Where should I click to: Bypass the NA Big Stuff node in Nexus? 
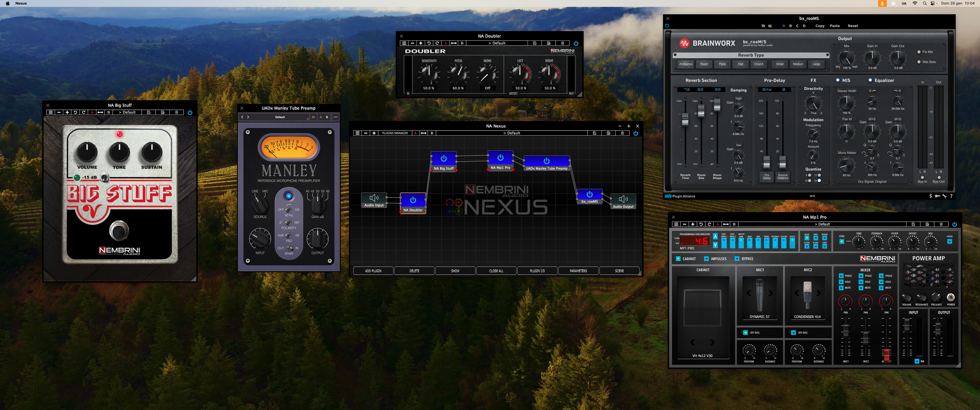coord(443,158)
